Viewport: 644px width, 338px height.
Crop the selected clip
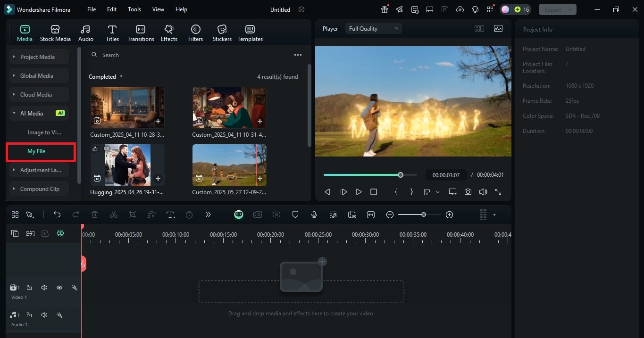(133, 214)
